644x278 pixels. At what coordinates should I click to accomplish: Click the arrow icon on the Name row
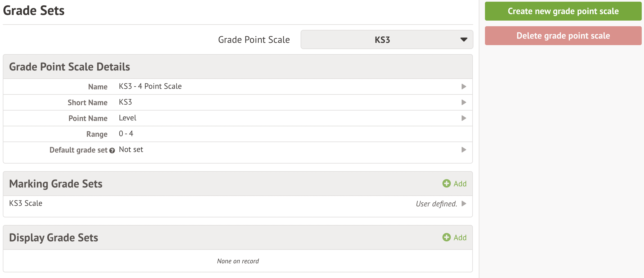464,87
